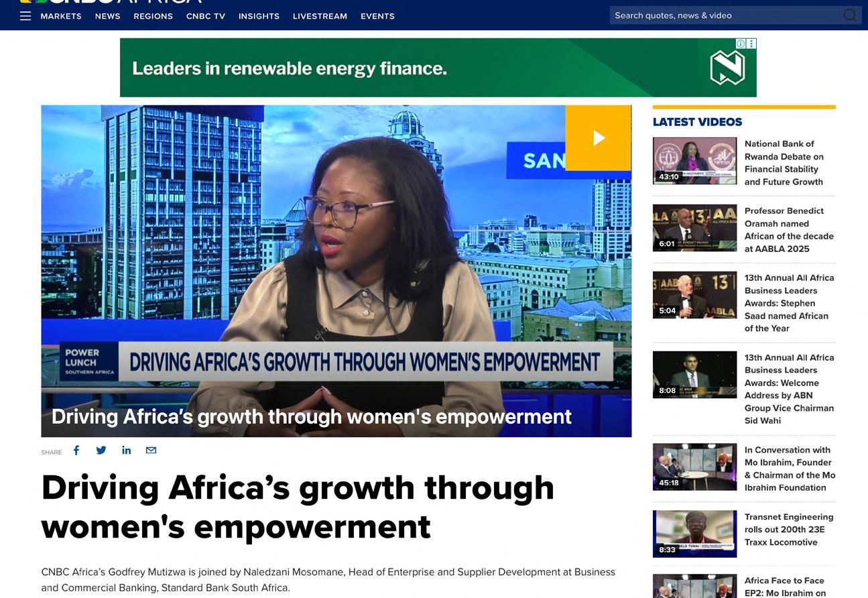Open Stephen Saad African of the Year link
Viewport: 868px width, 598px height.
tap(789, 303)
